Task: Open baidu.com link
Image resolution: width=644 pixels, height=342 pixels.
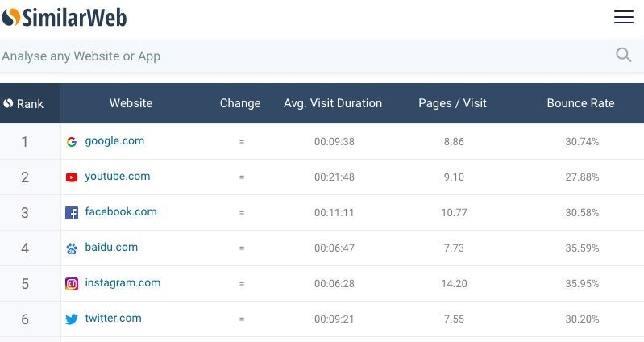Action: coord(111,247)
